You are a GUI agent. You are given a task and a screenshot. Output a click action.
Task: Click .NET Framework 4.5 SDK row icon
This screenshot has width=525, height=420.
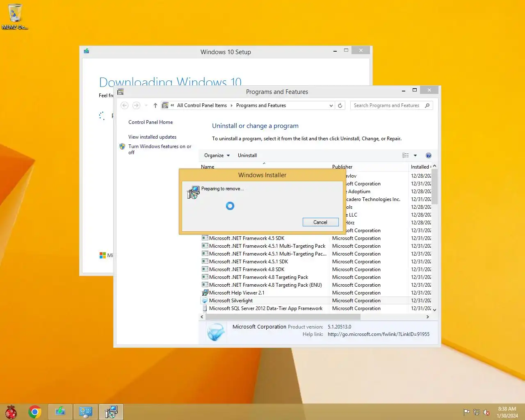pyautogui.click(x=205, y=238)
